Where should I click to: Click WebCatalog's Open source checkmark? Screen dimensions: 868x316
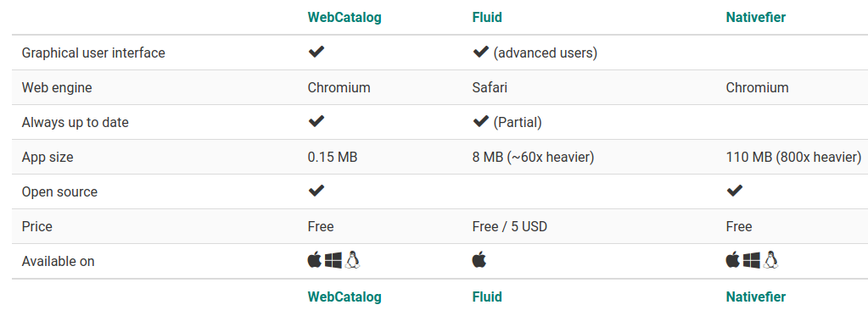316,191
